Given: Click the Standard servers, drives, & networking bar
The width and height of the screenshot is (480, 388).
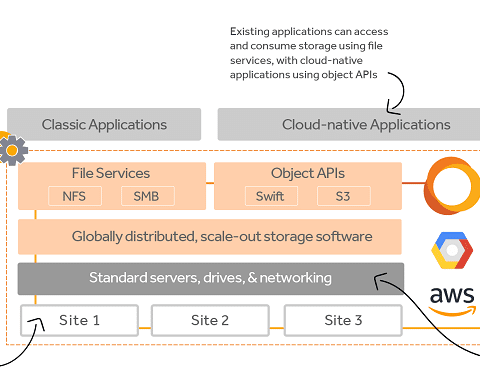Looking at the screenshot, I should coord(211,279).
